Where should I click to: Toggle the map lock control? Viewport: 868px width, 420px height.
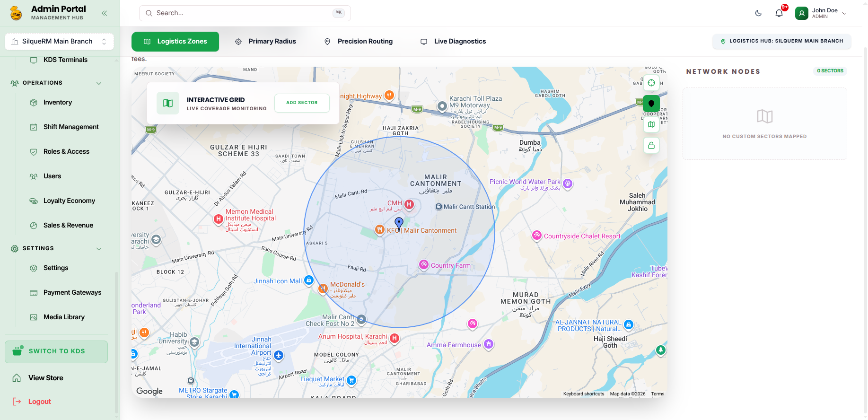coord(651,145)
